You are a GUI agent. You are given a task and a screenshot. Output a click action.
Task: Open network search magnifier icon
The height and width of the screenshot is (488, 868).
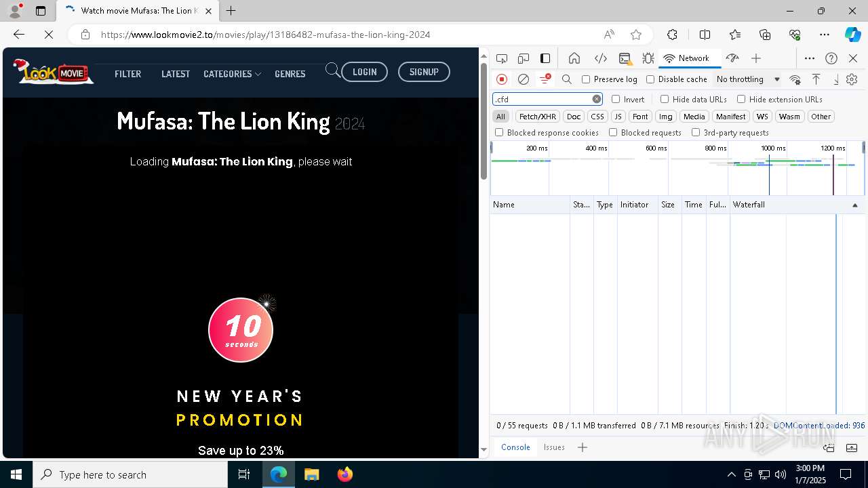click(x=567, y=79)
